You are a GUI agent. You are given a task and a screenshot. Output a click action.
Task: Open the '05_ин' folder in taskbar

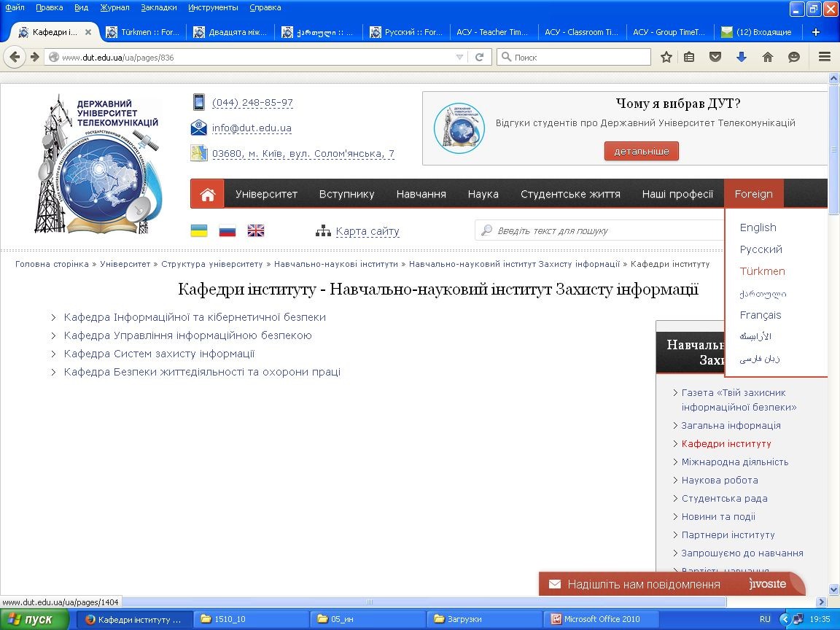tap(367, 619)
